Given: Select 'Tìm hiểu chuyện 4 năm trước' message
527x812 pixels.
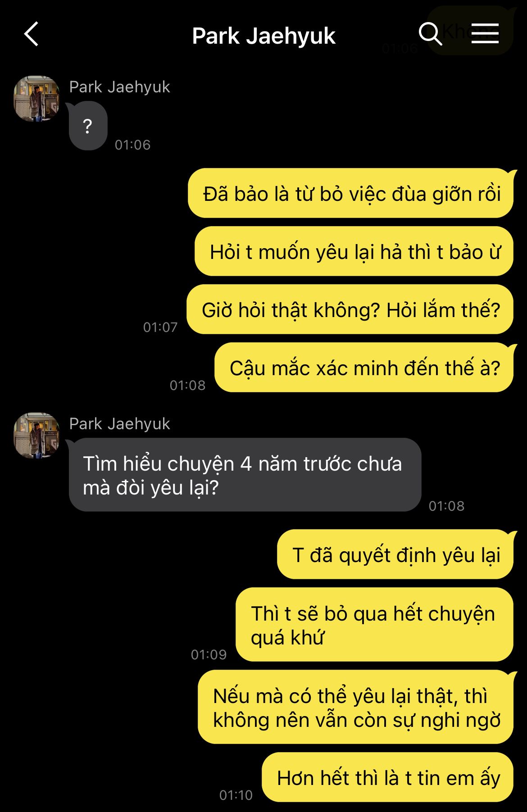Looking at the screenshot, I should point(245,475).
